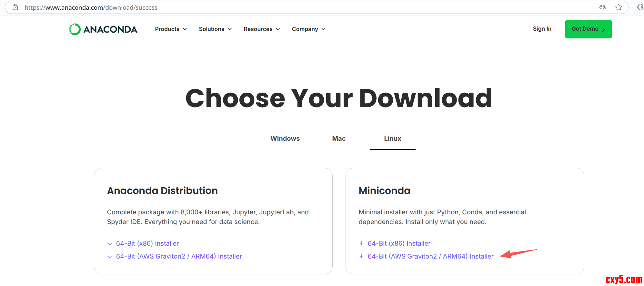Viewport: 644px width, 286px height.
Task: Click the Choose Your Download heading
Action: pyautogui.click(x=339, y=98)
